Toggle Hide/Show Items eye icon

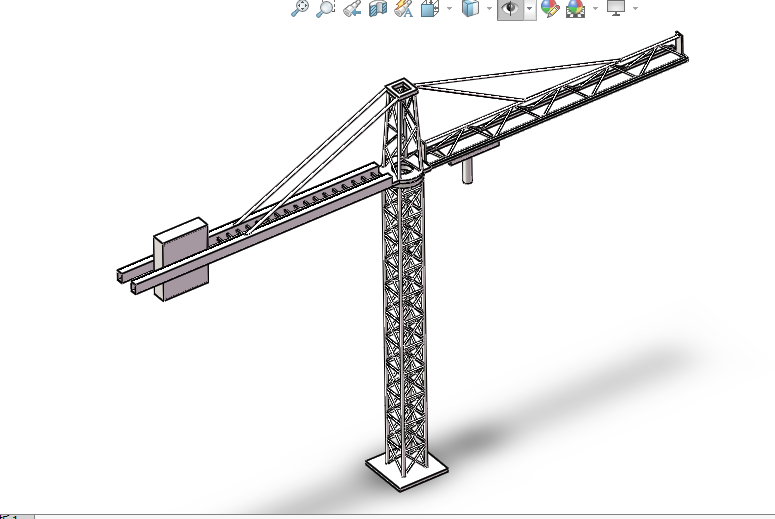click(510, 8)
